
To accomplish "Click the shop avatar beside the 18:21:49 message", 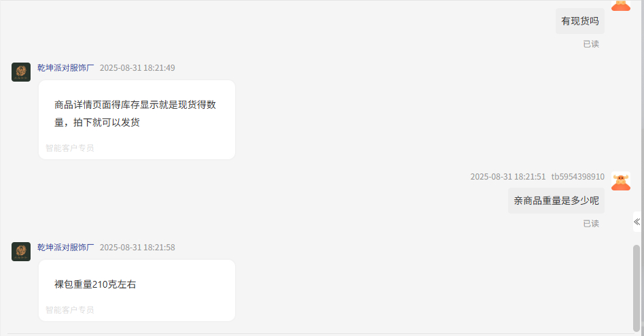I will click(x=21, y=72).
